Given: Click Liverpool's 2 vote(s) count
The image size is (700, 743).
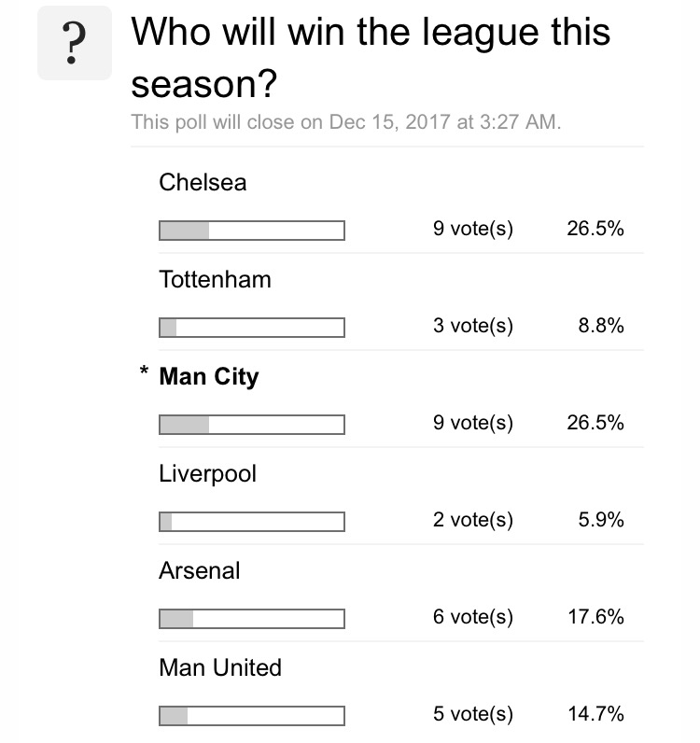Looking at the screenshot, I should [473, 520].
